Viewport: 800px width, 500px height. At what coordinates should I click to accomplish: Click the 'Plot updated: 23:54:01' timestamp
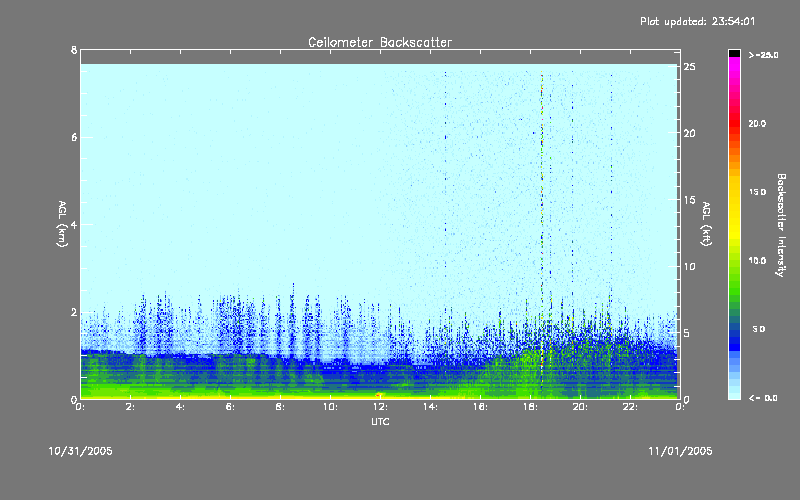[x=697, y=21]
